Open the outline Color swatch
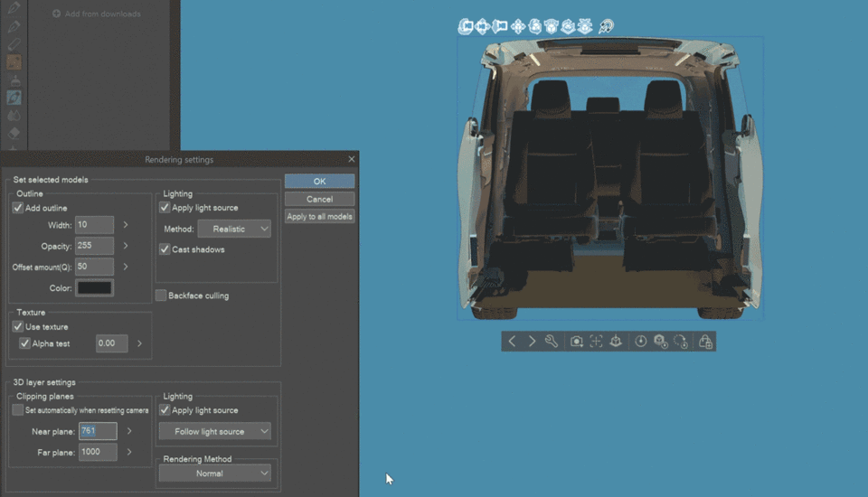 point(95,287)
